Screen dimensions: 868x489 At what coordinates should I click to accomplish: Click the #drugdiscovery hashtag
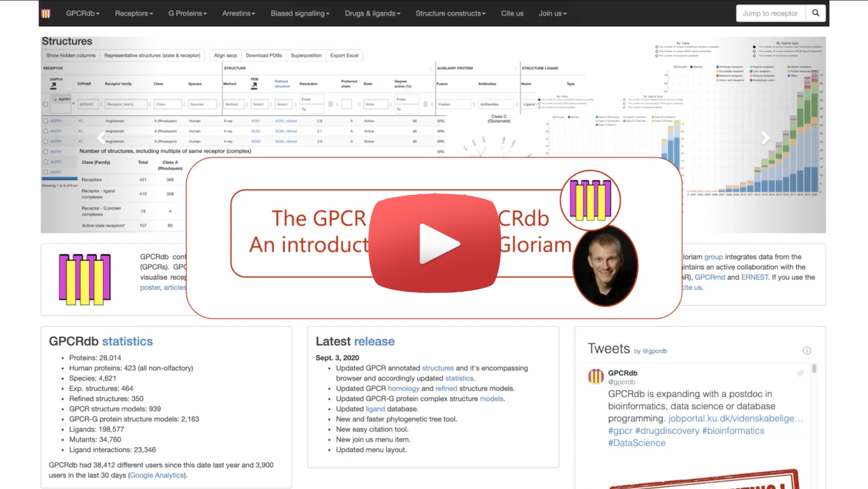(667, 431)
